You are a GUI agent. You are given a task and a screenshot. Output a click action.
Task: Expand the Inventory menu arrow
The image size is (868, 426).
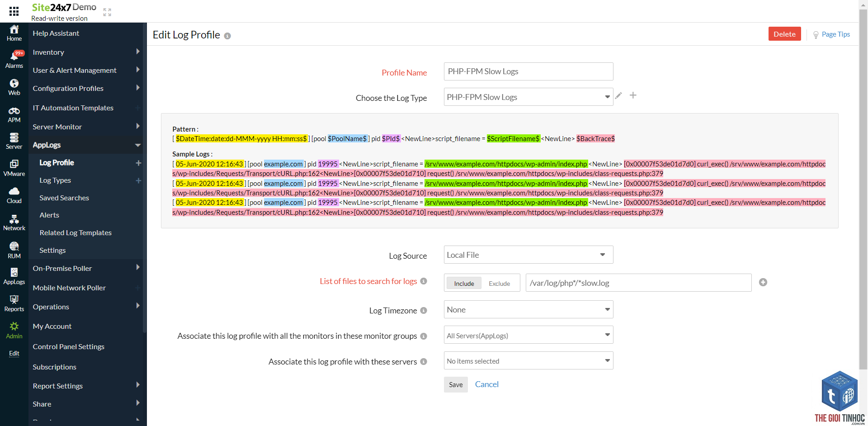(138, 52)
